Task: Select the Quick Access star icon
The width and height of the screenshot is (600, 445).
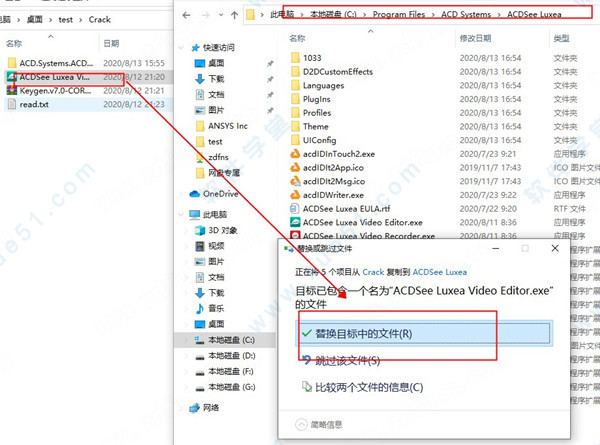Action: tap(196, 47)
